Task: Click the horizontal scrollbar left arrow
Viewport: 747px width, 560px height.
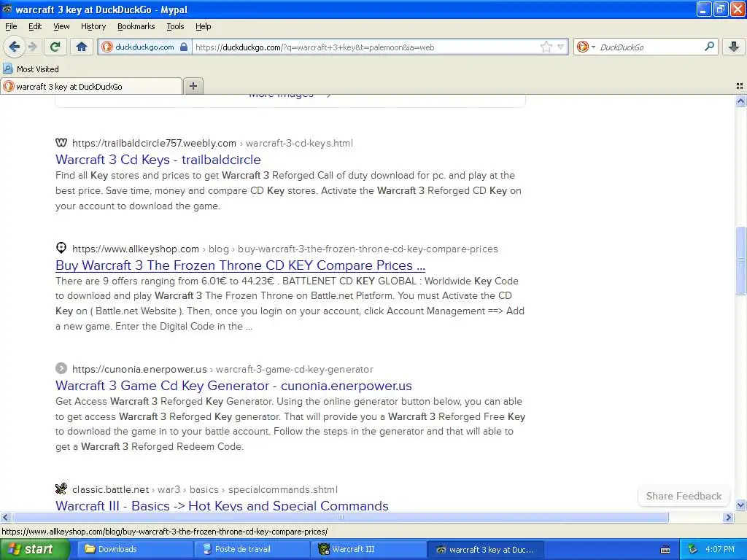Action: (x=5, y=517)
